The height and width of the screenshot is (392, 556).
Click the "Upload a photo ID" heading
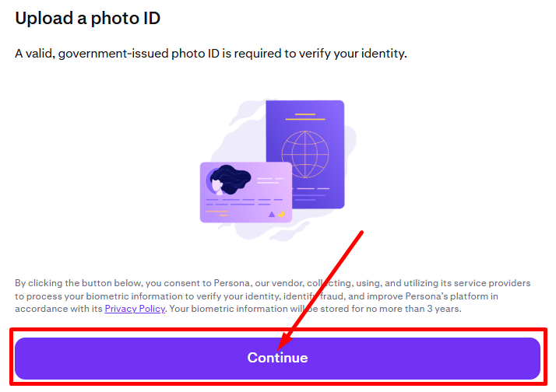88,17
